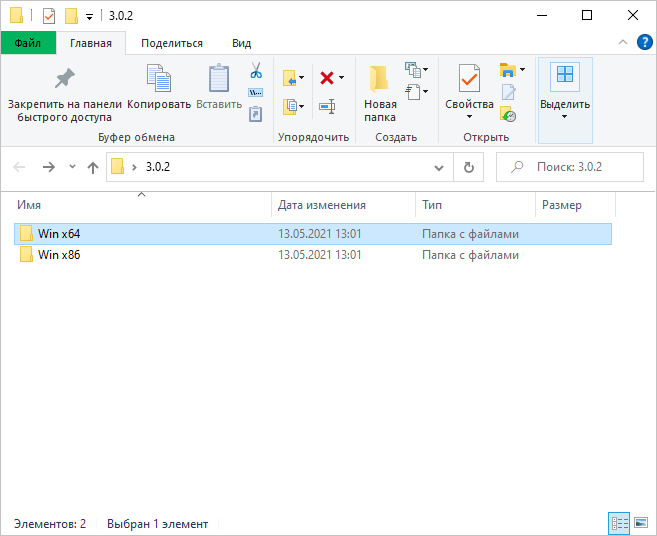
Task: Click the paste shortcut icon
Action: click(x=256, y=114)
